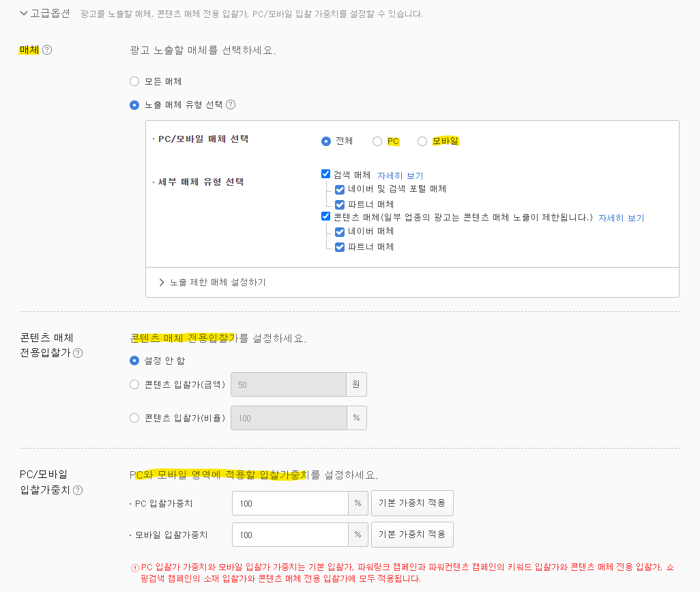Click help icon beside 노출 매체 유형 선택

pyautogui.click(x=231, y=104)
